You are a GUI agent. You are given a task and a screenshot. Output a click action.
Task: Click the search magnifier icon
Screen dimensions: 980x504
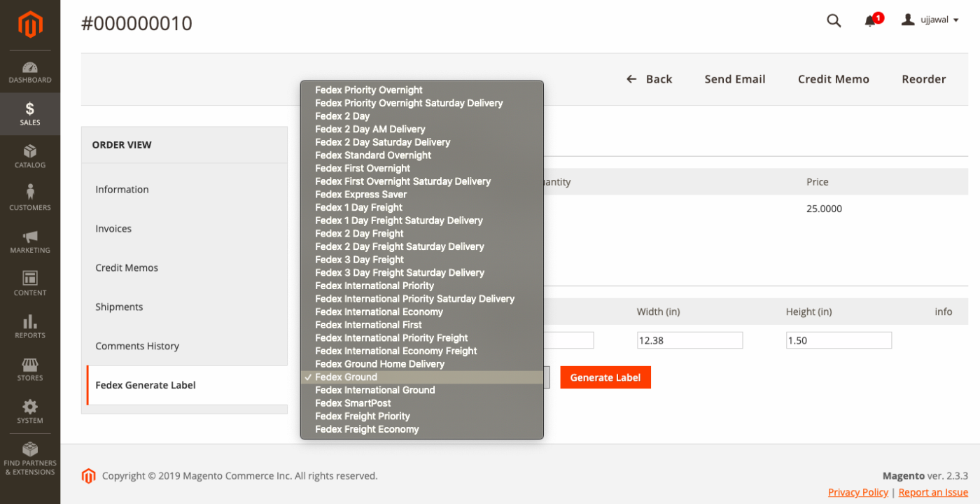834,20
